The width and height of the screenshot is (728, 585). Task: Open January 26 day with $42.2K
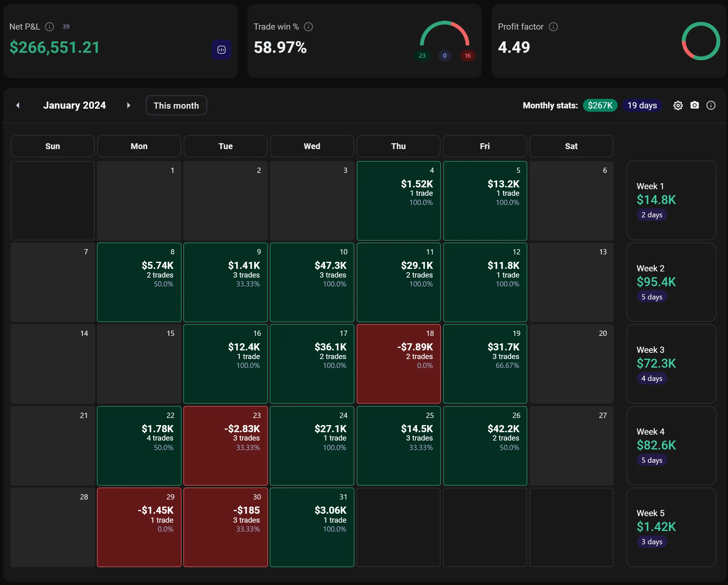pyautogui.click(x=484, y=445)
